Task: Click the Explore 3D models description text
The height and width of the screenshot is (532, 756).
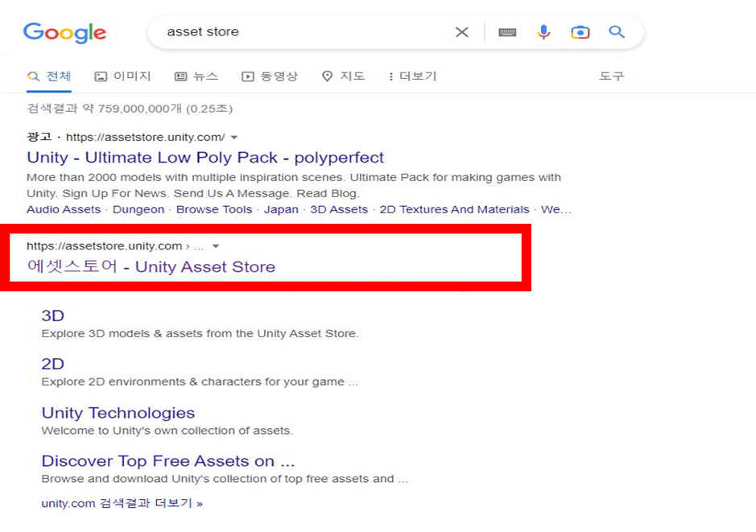Action: 200,333
